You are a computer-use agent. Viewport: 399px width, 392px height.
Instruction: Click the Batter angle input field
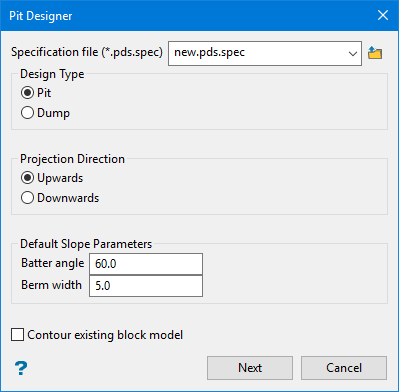[146, 264]
